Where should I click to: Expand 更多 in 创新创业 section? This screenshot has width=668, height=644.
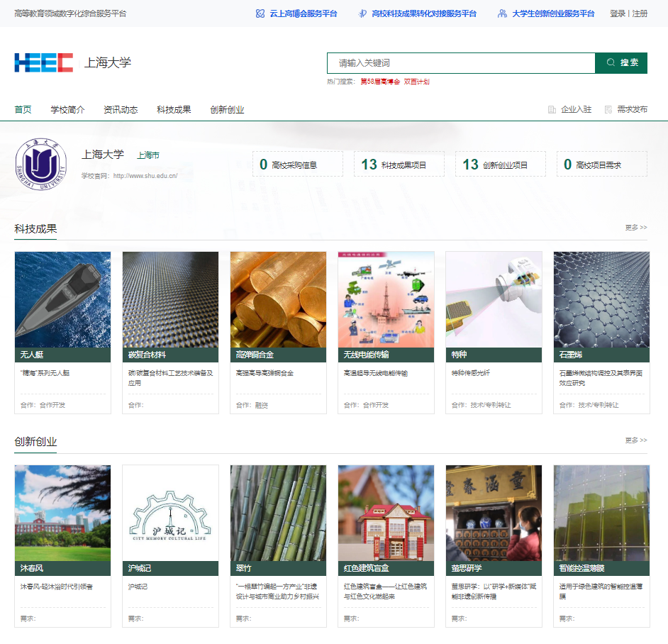point(635,440)
